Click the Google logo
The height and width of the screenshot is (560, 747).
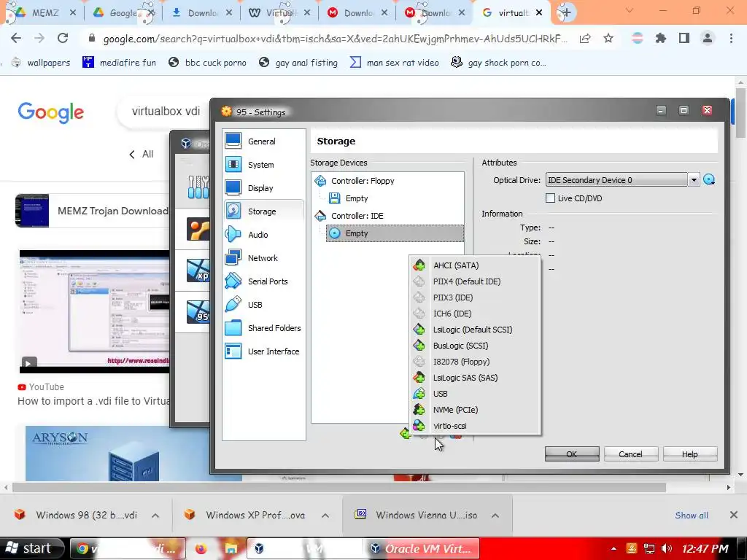click(51, 112)
